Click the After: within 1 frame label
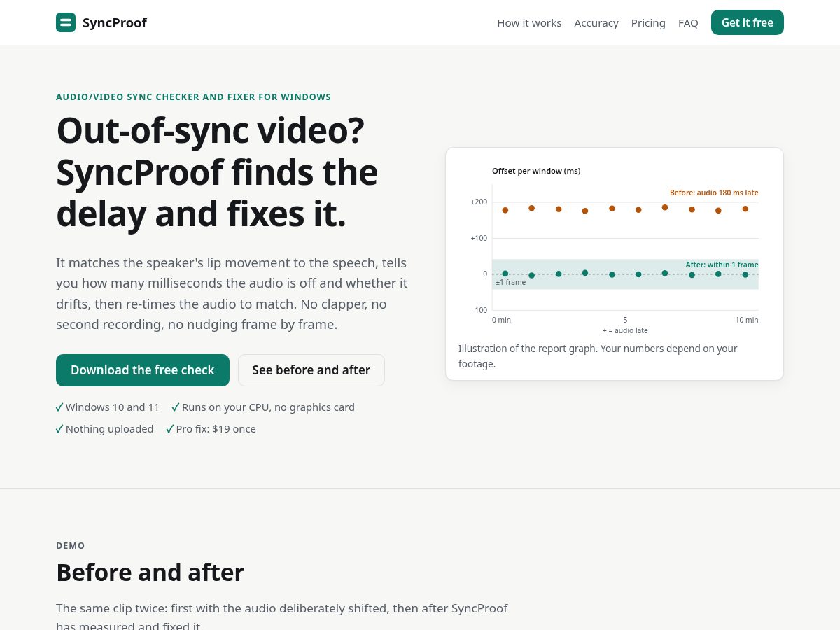The width and height of the screenshot is (840, 630). tap(722, 265)
